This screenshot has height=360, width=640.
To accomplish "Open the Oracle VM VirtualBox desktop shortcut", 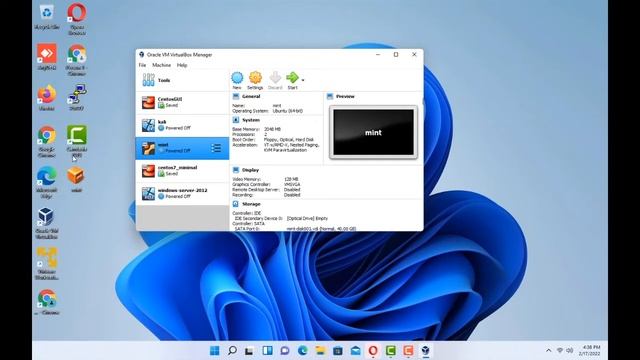I will point(46,223).
